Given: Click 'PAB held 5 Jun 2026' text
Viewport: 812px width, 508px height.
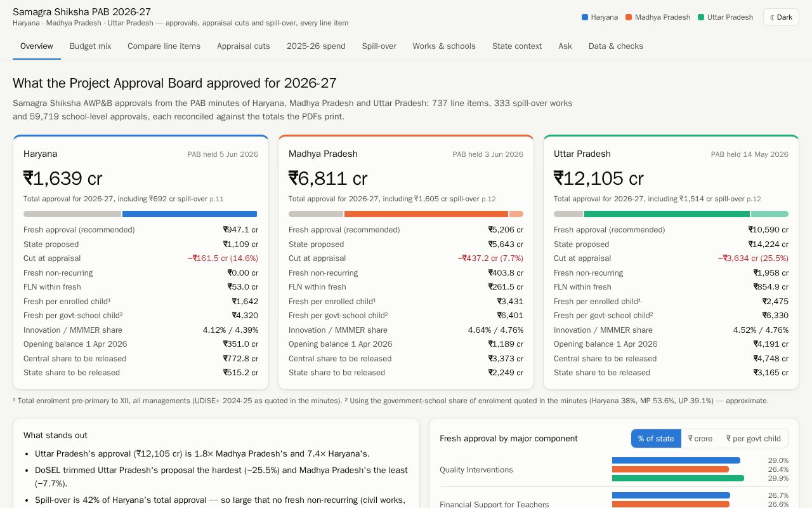Looking at the screenshot, I should tap(223, 154).
